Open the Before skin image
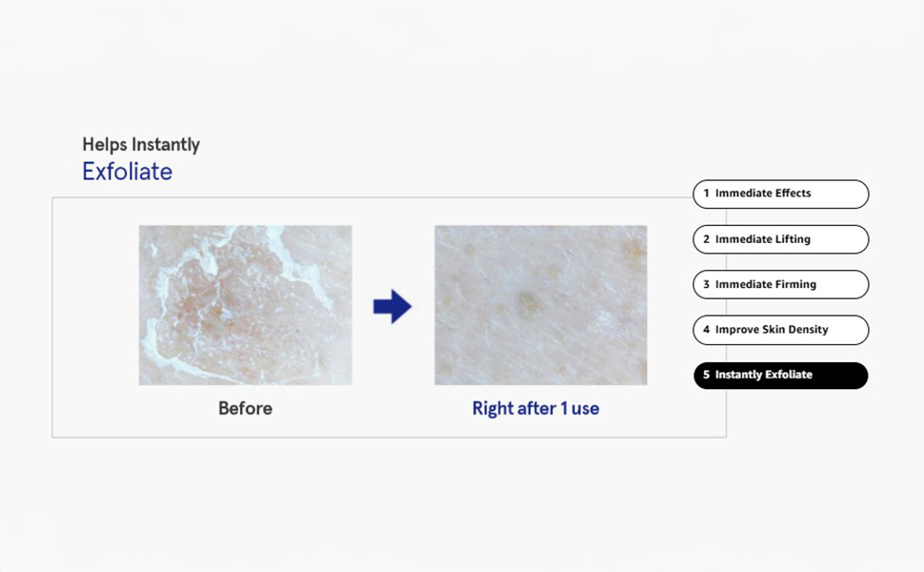 pyautogui.click(x=245, y=305)
